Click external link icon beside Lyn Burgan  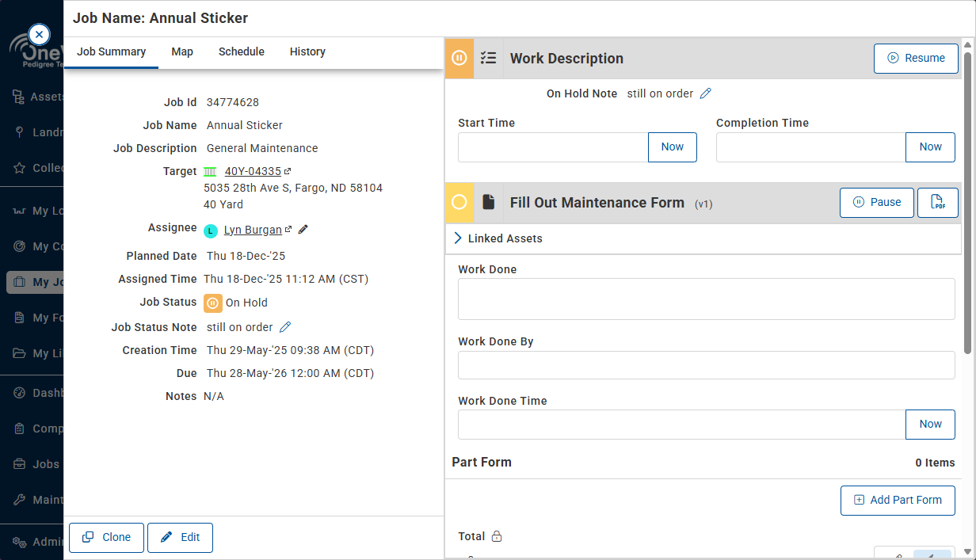(288, 230)
